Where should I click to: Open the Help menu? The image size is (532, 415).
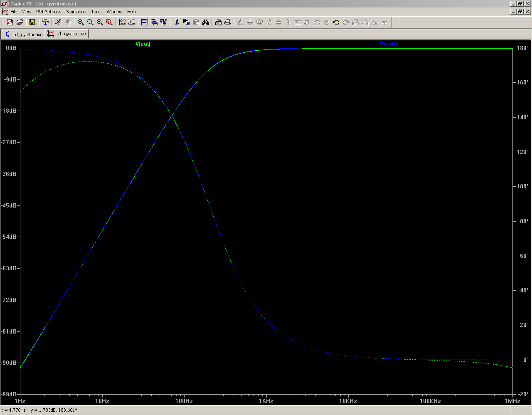(132, 12)
